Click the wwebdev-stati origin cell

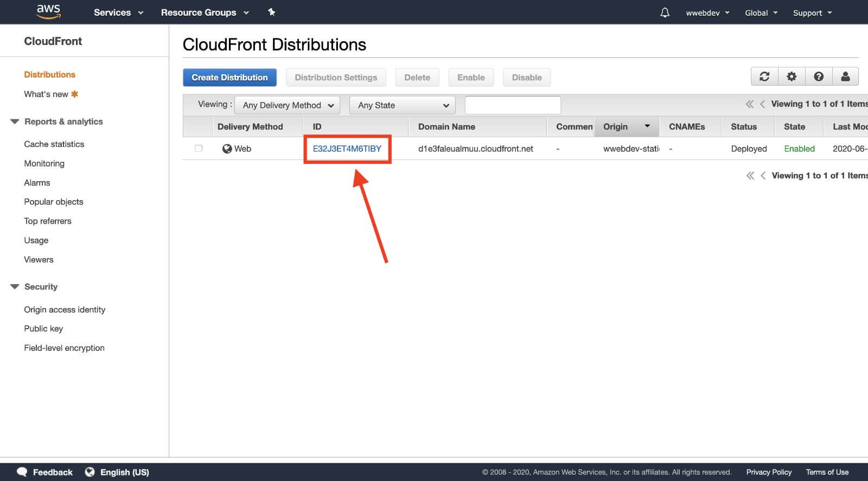631,149
